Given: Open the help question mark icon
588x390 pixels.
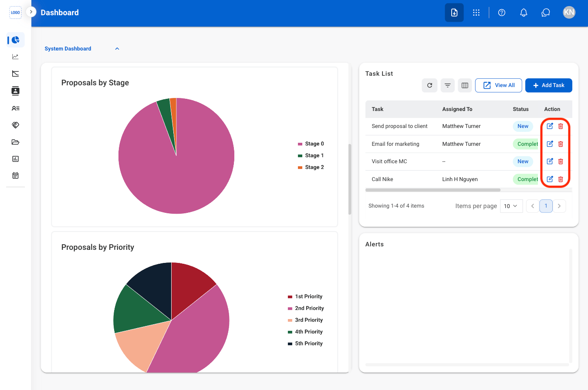Looking at the screenshot, I should tap(502, 13).
